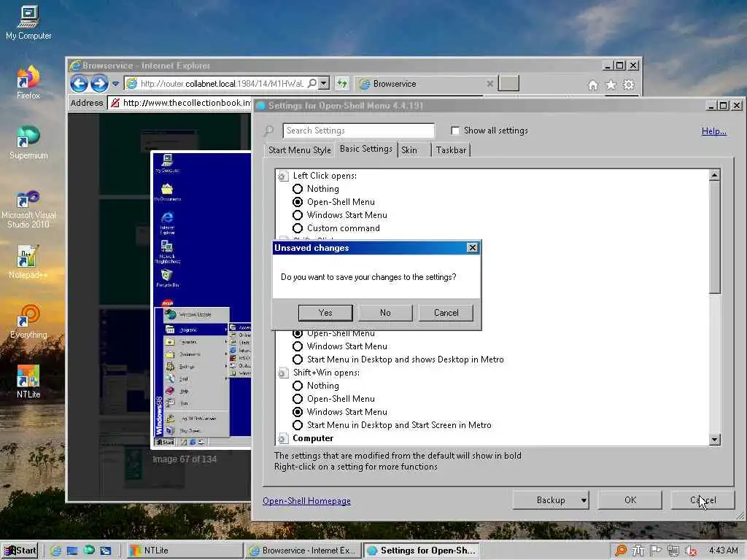
Task: Click Cancel in Unsaved changes dialog
Action: pos(446,313)
